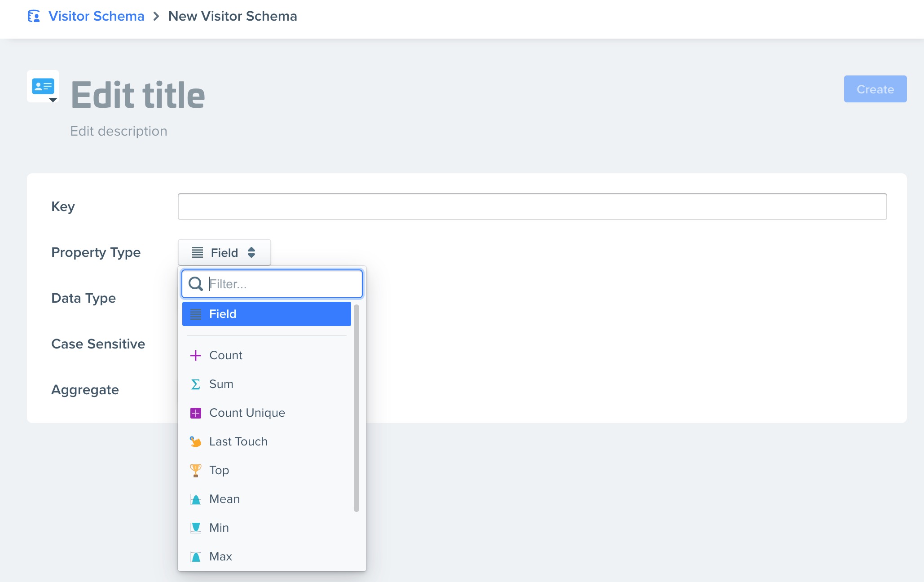Click the Last Touch hand icon
The height and width of the screenshot is (582, 924).
coord(195,442)
